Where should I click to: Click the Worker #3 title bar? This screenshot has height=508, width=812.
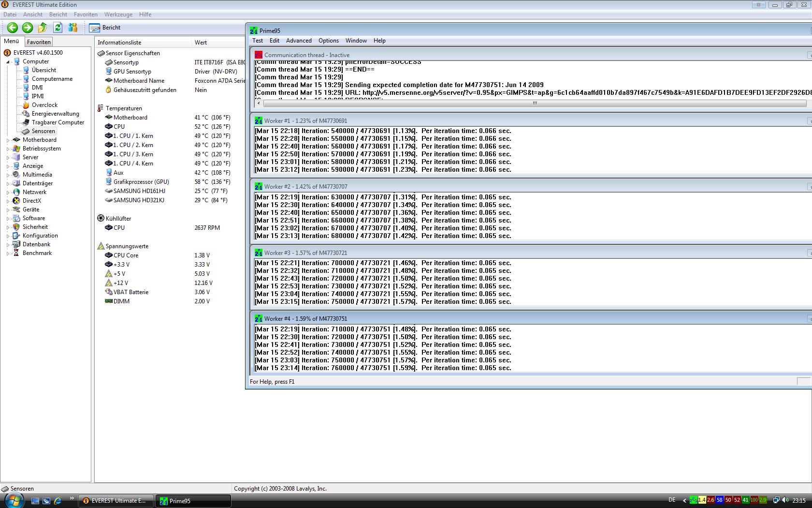coord(531,253)
